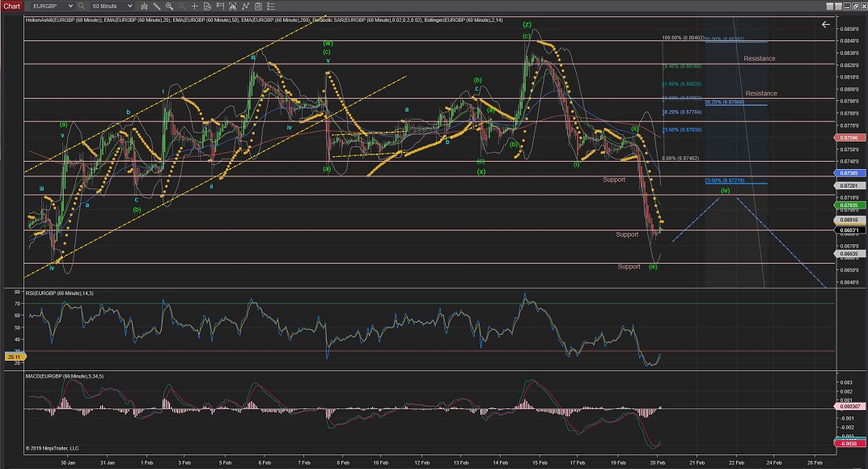Click the second grey link button at top right
Screen dimensions: 868x469
click(x=838, y=6)
